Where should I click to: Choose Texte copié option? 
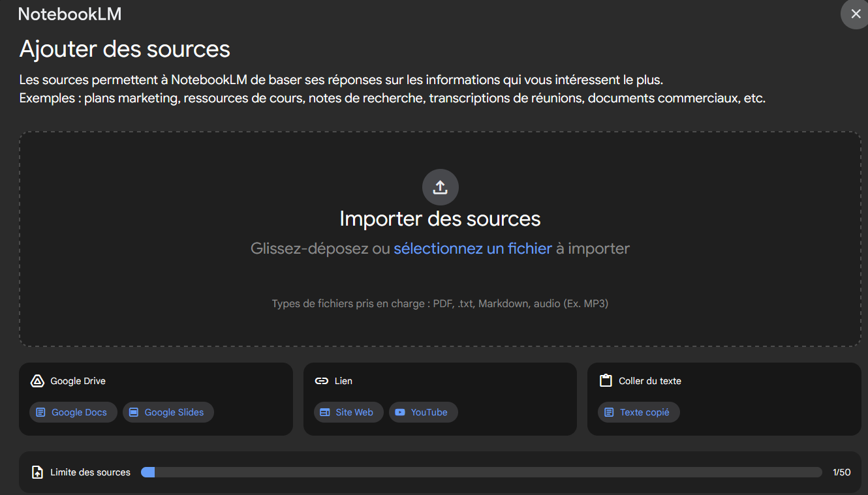(639, 412)
